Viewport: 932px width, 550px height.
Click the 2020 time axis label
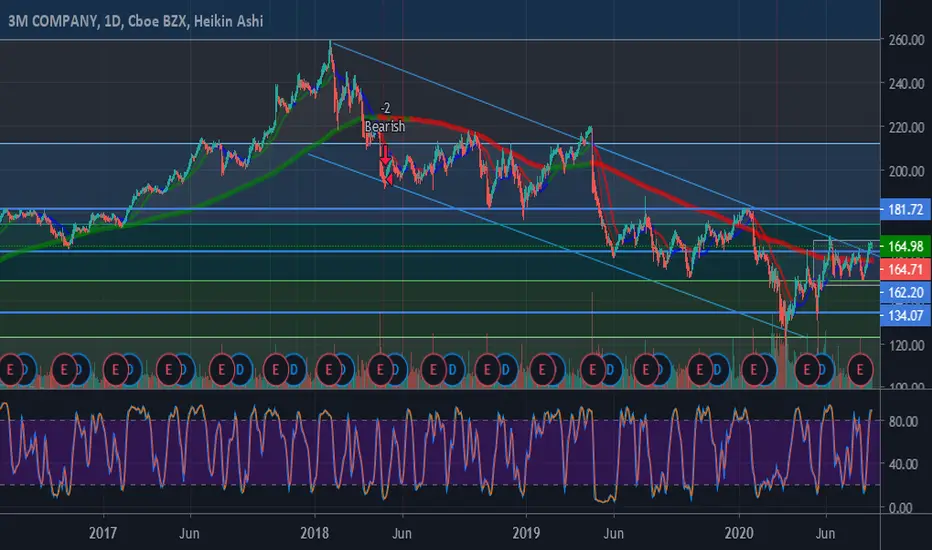coord(739,533)
